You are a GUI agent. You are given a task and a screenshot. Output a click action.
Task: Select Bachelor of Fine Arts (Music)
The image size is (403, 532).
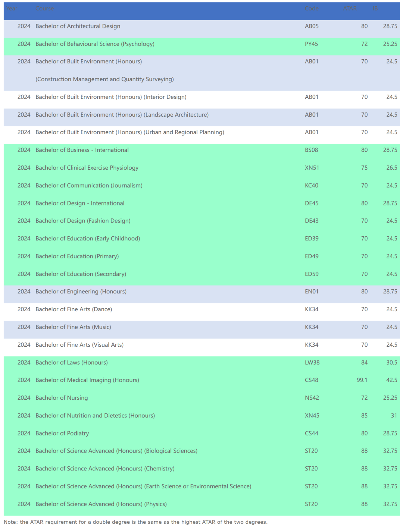click(x=73, y=327)
